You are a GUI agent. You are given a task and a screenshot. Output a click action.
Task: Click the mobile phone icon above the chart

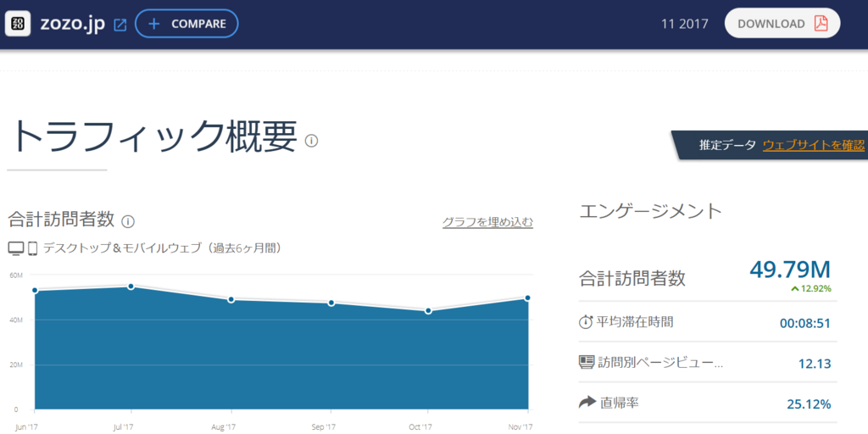(33, 248)
